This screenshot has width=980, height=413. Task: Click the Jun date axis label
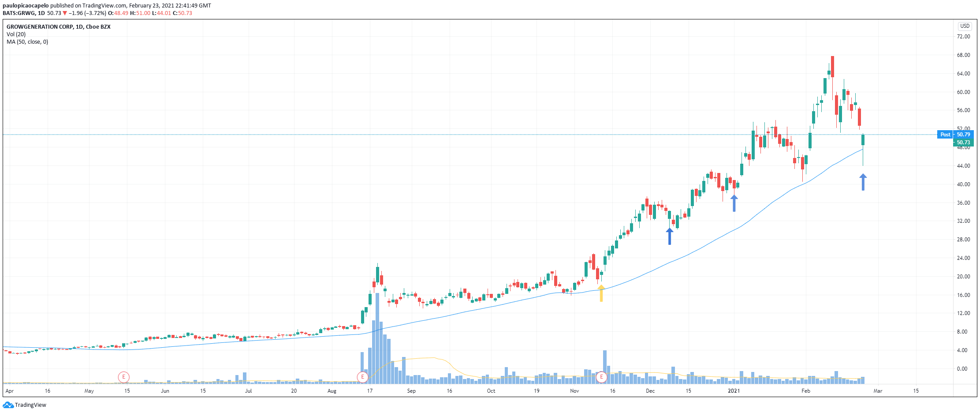coord(165,391)
